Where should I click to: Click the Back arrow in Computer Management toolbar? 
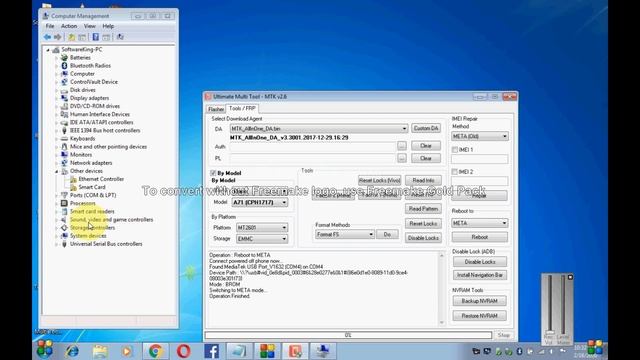[x=47, y=37]
